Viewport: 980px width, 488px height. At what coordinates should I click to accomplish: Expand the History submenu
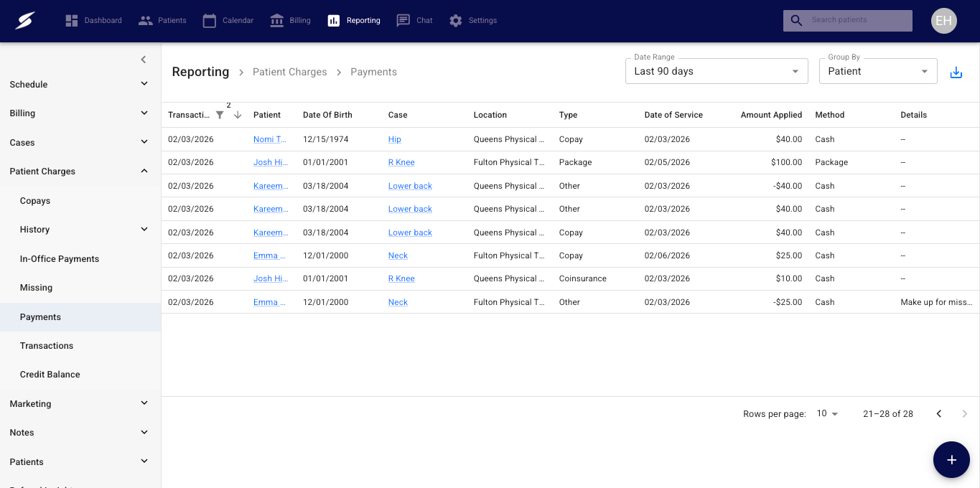pyautogui.click(x=144, y=230)
